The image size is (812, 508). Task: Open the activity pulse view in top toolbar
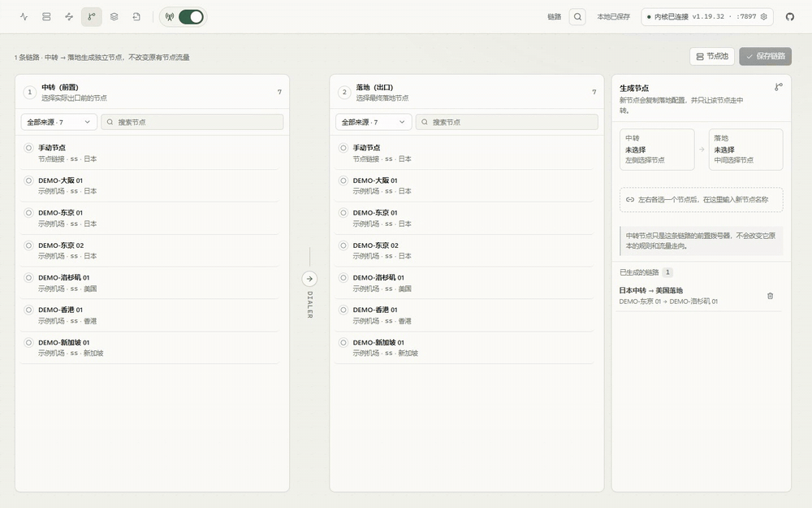(24, 16)
